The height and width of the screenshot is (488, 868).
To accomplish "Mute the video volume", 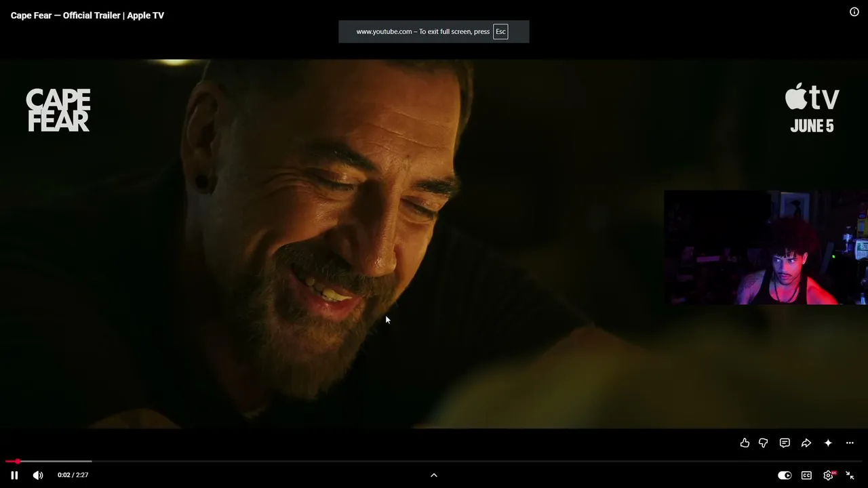I will click(x=38, y=475).
